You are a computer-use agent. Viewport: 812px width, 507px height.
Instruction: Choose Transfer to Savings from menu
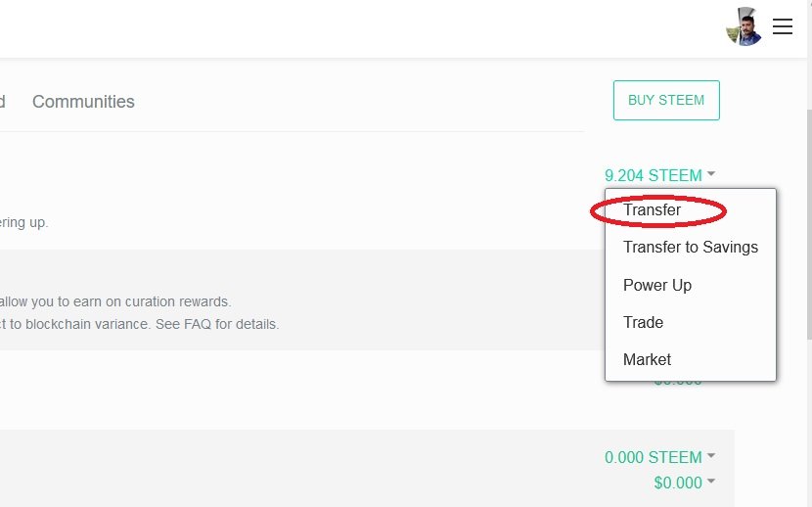(x=690, y=248)
